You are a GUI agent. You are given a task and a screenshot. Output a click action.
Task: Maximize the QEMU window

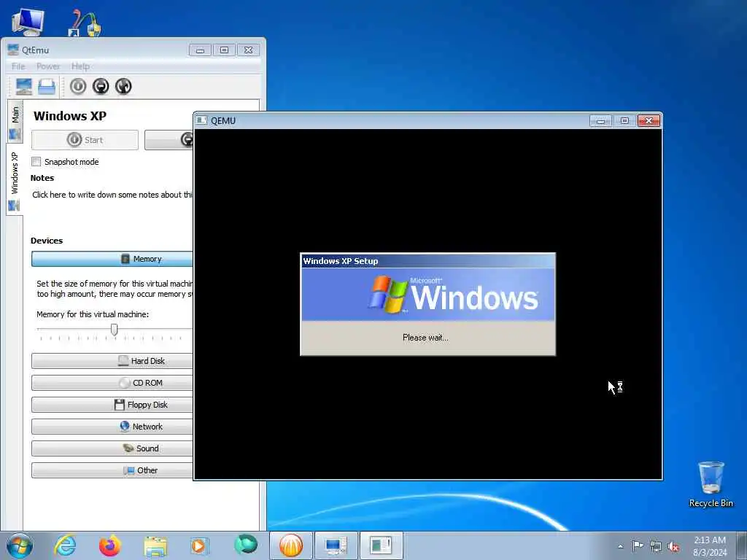pyautogui.click(x=624, y=121)
